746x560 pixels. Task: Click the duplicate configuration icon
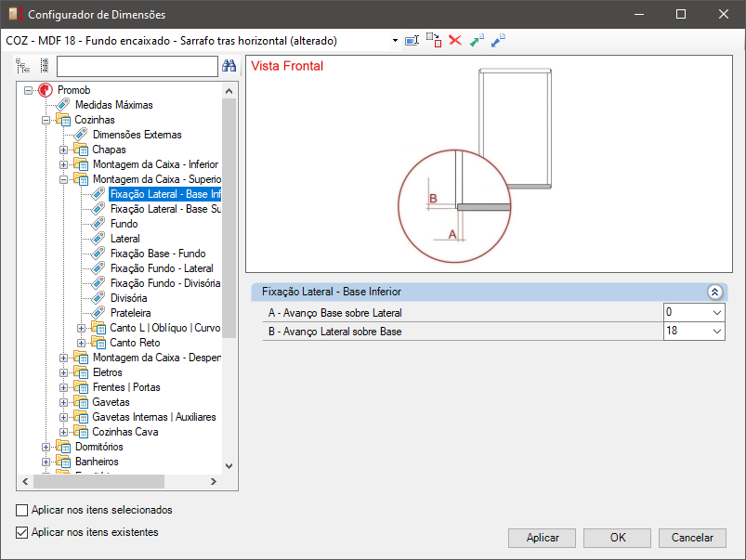click(434, 41)
